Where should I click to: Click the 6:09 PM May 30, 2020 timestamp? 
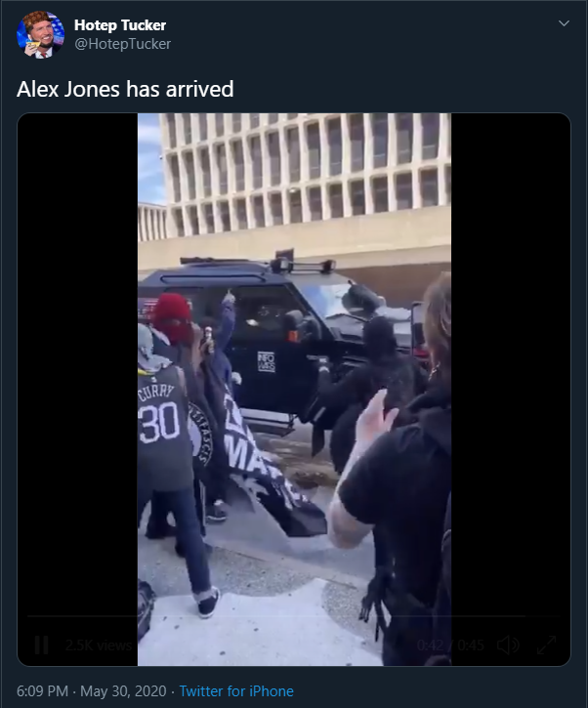(92, 690)
